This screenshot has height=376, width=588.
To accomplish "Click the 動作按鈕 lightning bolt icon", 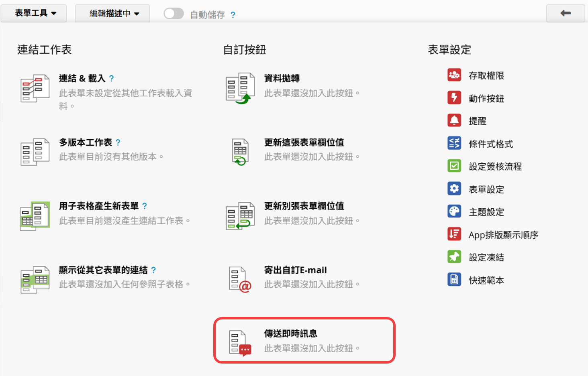I will [x=454, y=98].
